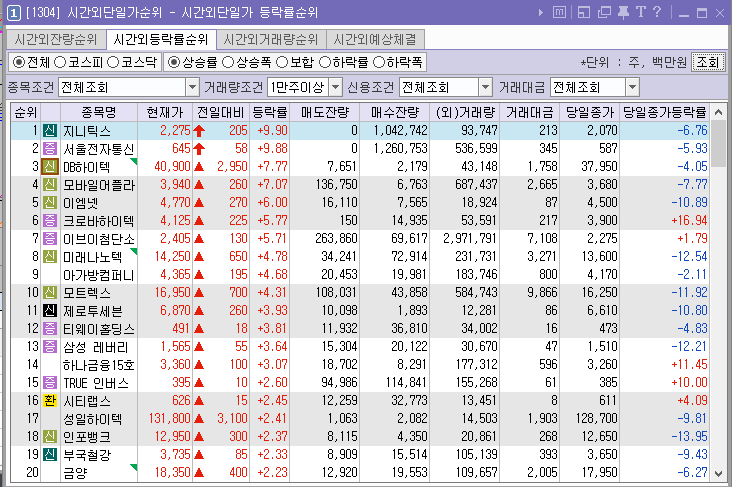Select the 성일하이텍 stock name
This screenshot has width=732, height=487.
92,419
